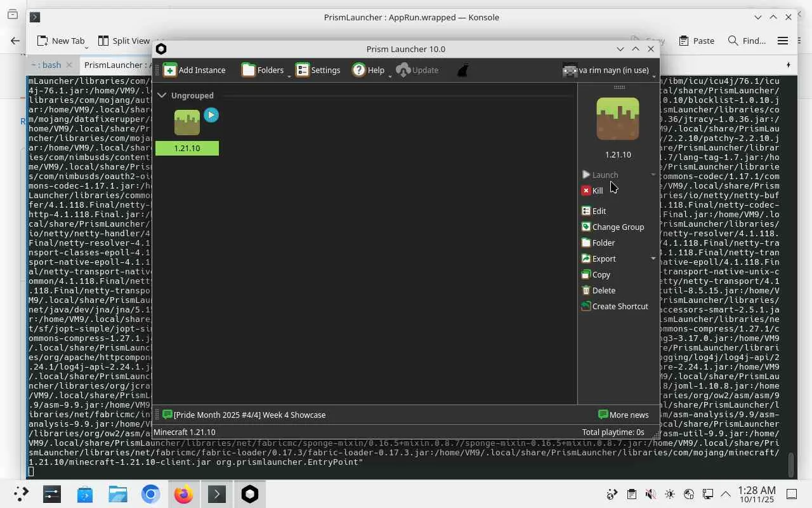Viewport: 812px width, 508px height.
Task: Click the 1.21.10 name under side panel icon
Action: 618,154
